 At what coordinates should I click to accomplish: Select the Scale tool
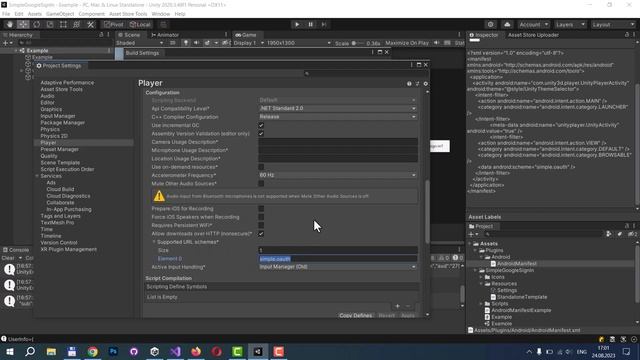tap(50, 24)
